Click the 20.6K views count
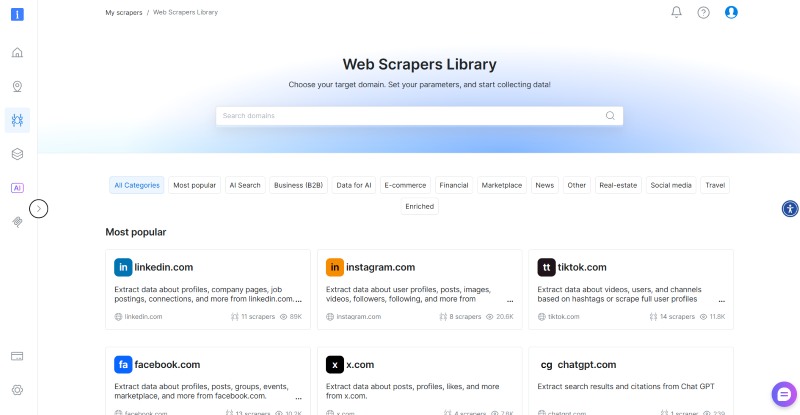Screen dimensions: 800x415 [505, 316]
